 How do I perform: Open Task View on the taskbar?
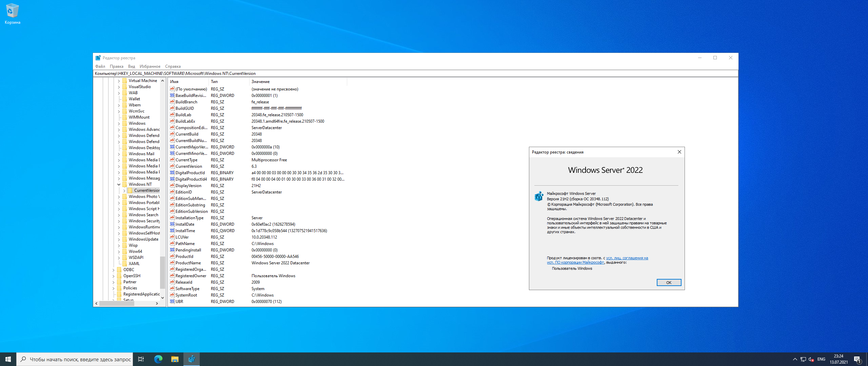click(x=141, y=359)
